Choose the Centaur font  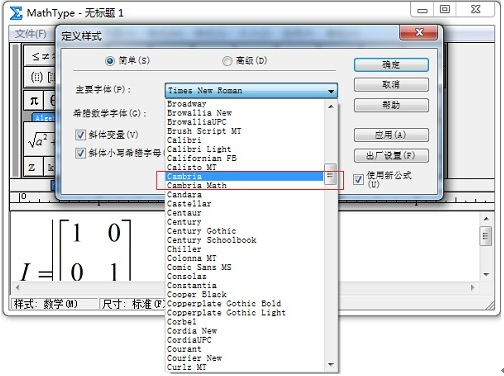pyautogui.click(x=244, y=213)
